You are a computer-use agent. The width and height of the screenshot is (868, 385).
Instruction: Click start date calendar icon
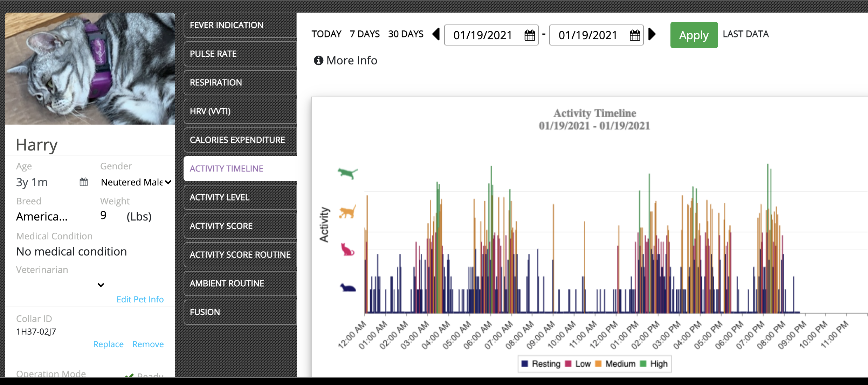point(530,35)
